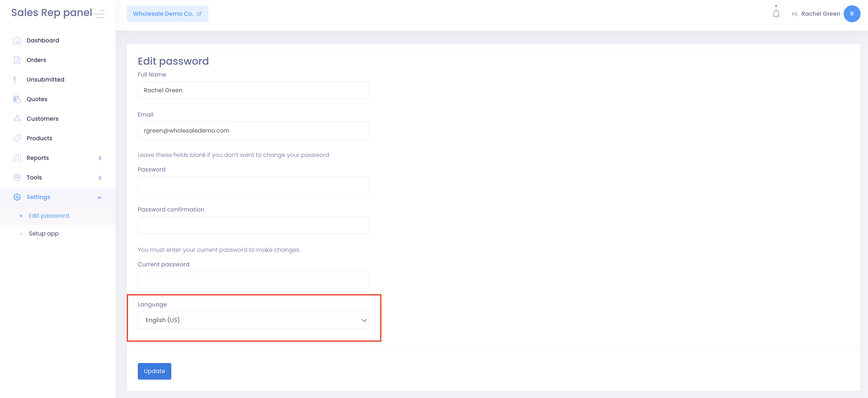
Task: Focus the Current password field
Action: [x=253, y=280]
